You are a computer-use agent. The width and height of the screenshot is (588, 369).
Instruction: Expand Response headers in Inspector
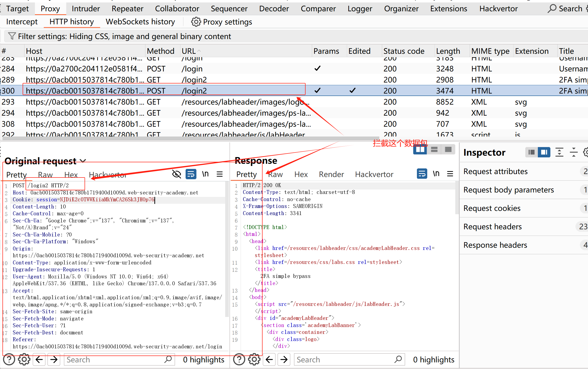[x=495, y=245]
